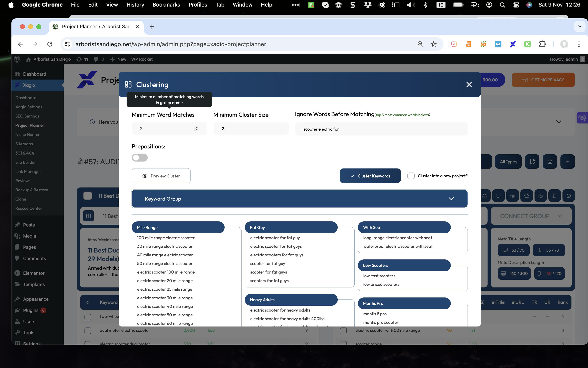The image size is (588, 368).
Task: Open Silo Builder in sidebar
Action: [x=26, y=162]
